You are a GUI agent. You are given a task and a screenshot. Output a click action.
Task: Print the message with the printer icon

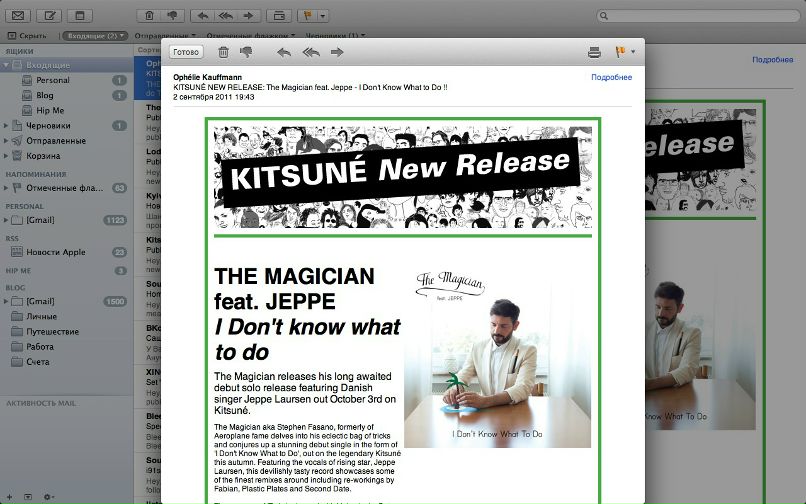(x=594, y=52)
